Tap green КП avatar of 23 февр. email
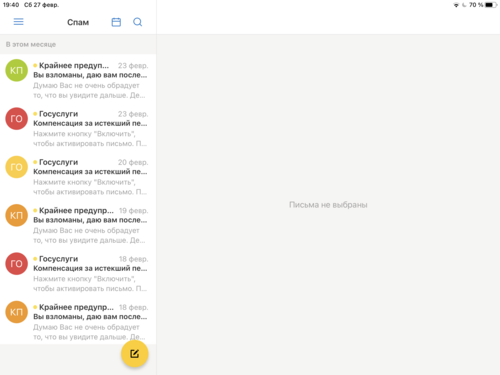Screen dimensions: 500x375 [x=16, y=70]
